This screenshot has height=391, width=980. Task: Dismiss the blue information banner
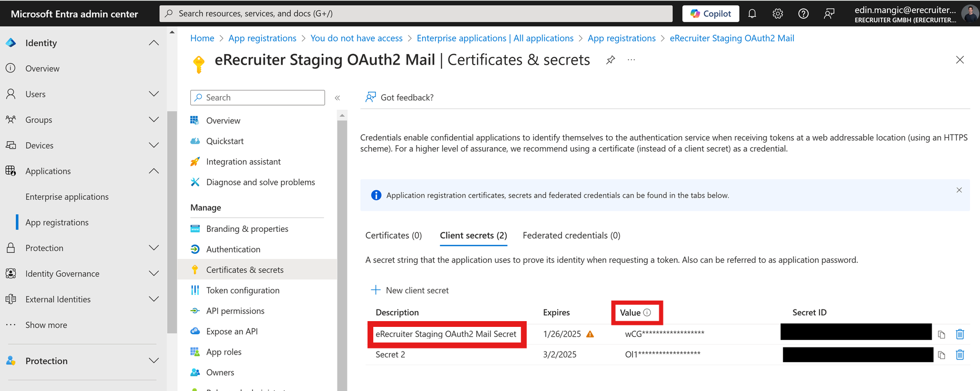[959, 190]
